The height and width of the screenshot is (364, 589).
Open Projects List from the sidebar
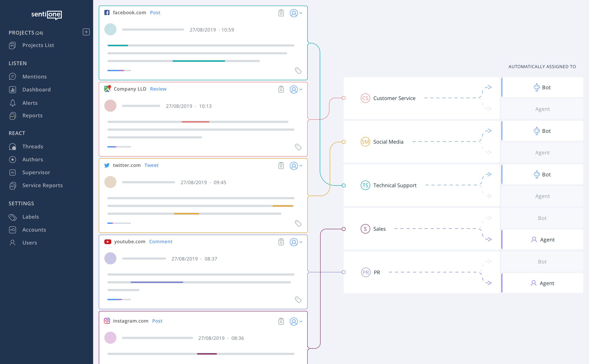[38, 45]
